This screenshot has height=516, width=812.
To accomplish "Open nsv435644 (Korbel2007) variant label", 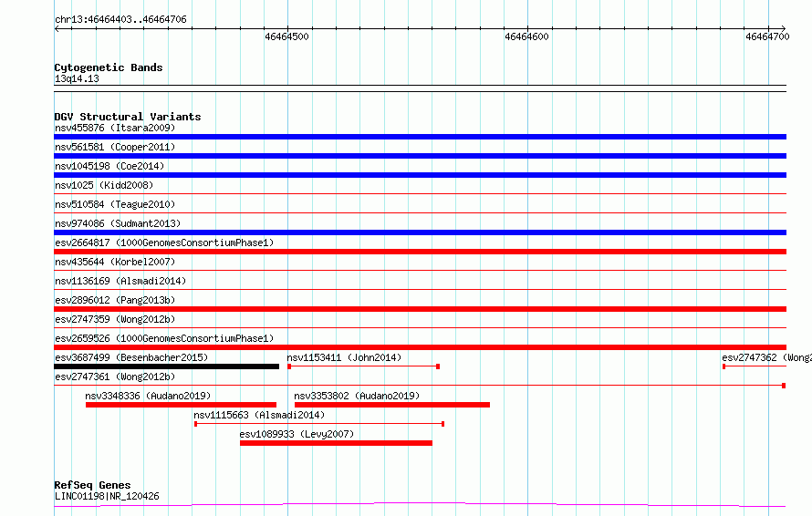I will tap(115, 262).
